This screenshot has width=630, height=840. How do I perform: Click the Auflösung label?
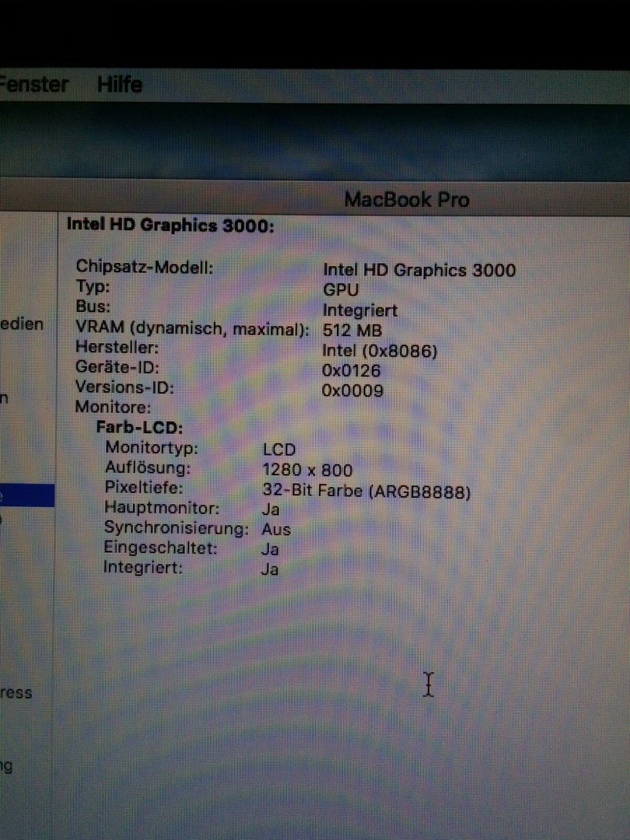pos(147,467)
